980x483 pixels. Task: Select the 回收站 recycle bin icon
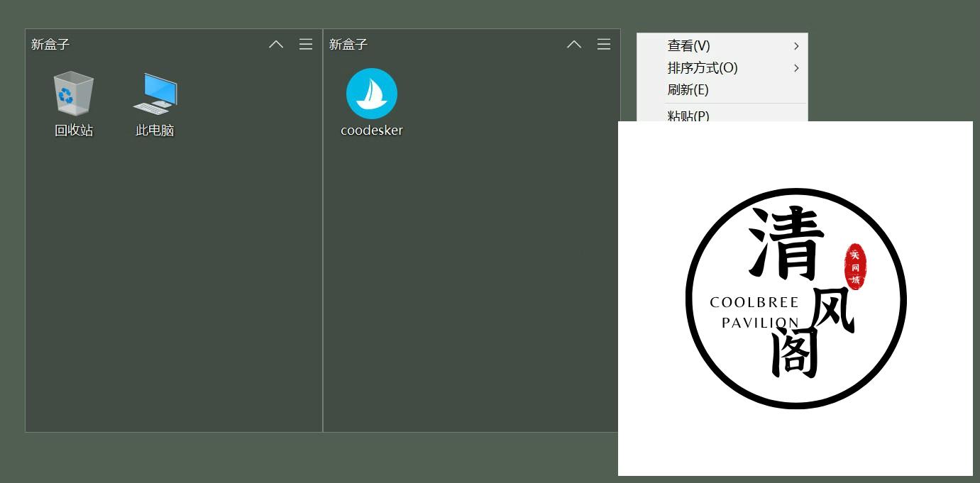coord(74,94)
